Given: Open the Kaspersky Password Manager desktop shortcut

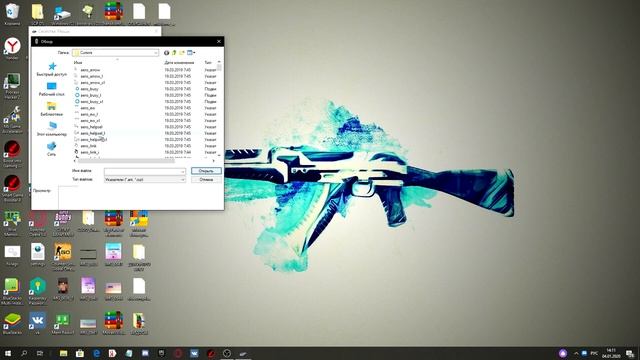Looking at the screenshot, I should click(x=37, y=291).
